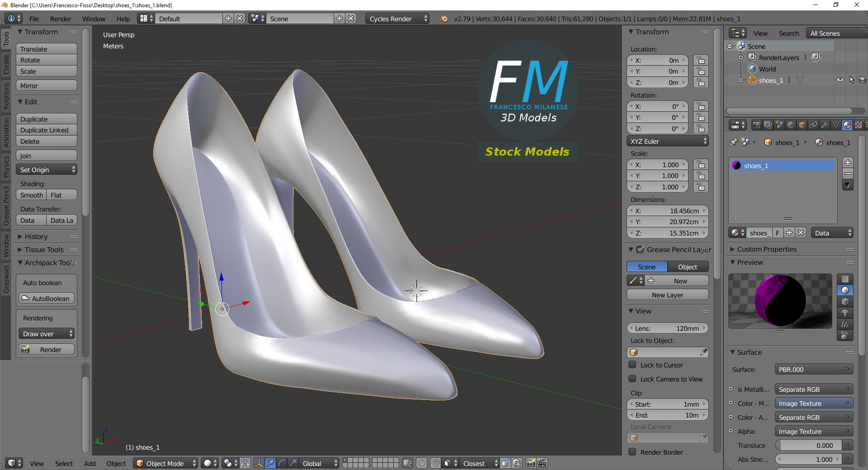Open Mesh Data properties tab triangle icon
868x470 pixels.
pyautogui.click(x=836, y=125)
